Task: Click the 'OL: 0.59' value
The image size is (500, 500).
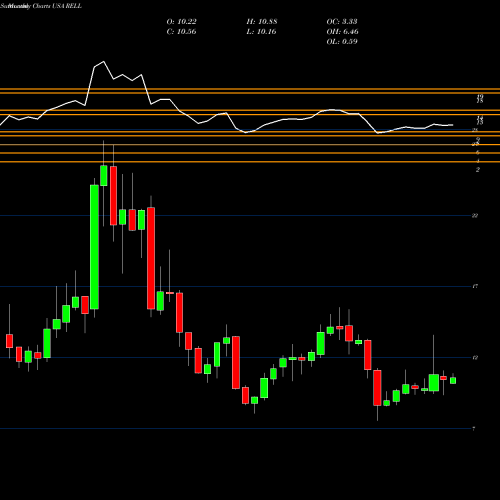Action: (342, 42)
